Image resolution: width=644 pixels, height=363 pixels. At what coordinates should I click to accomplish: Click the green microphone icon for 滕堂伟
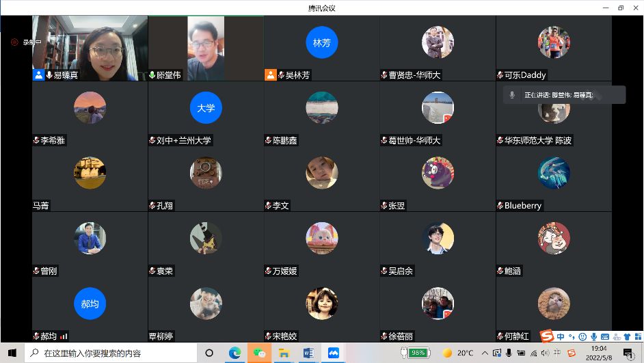point(152,75)
